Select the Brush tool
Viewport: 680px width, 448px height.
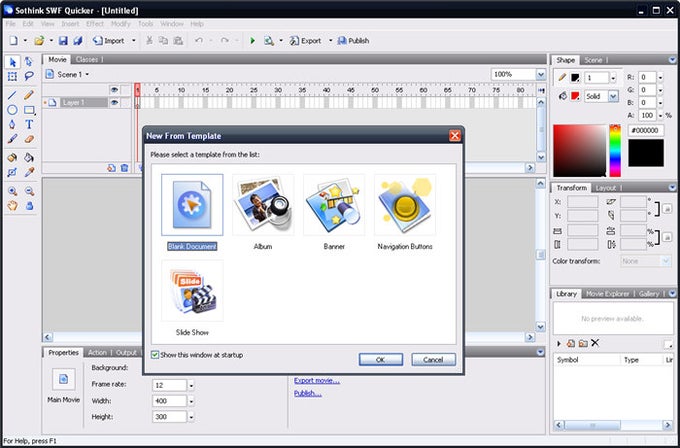13,139
